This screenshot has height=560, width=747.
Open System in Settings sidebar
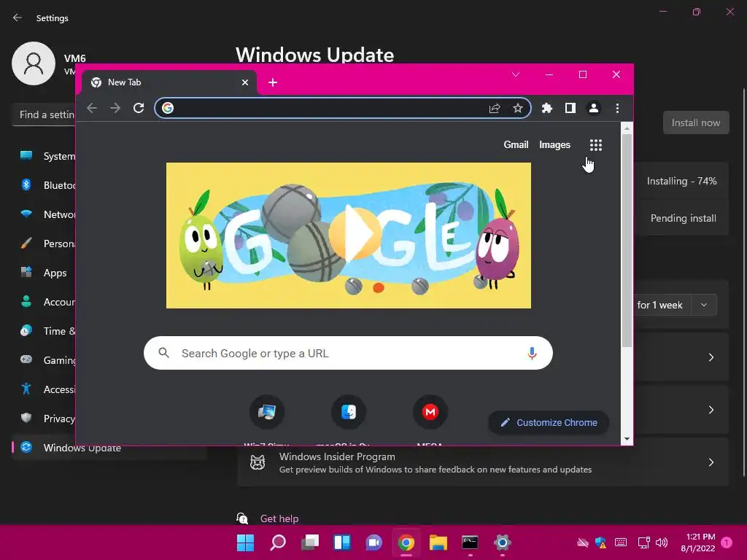pos(47,156)
